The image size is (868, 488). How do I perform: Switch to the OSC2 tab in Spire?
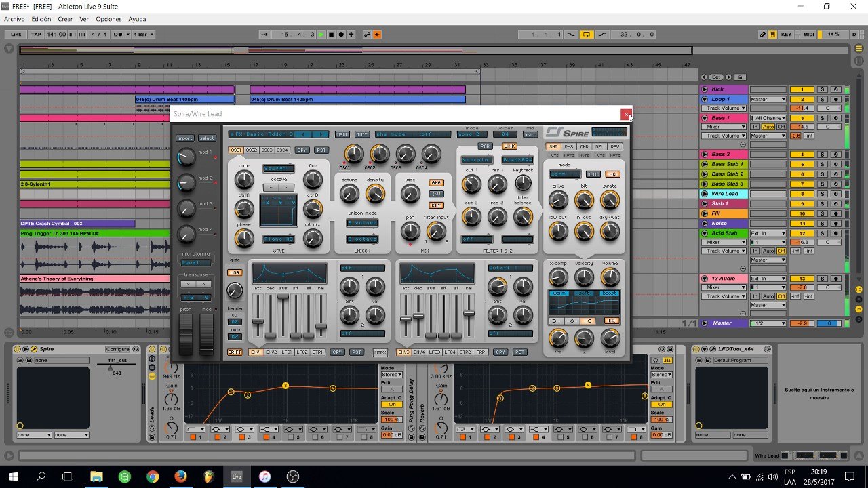pyautogui.click(x=252, y=150)
